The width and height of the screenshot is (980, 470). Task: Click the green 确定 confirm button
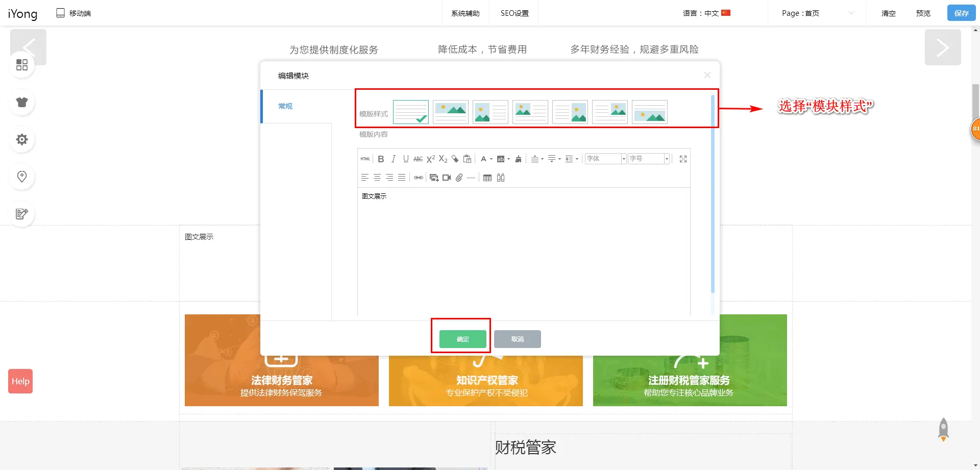(x=462, y=339)
